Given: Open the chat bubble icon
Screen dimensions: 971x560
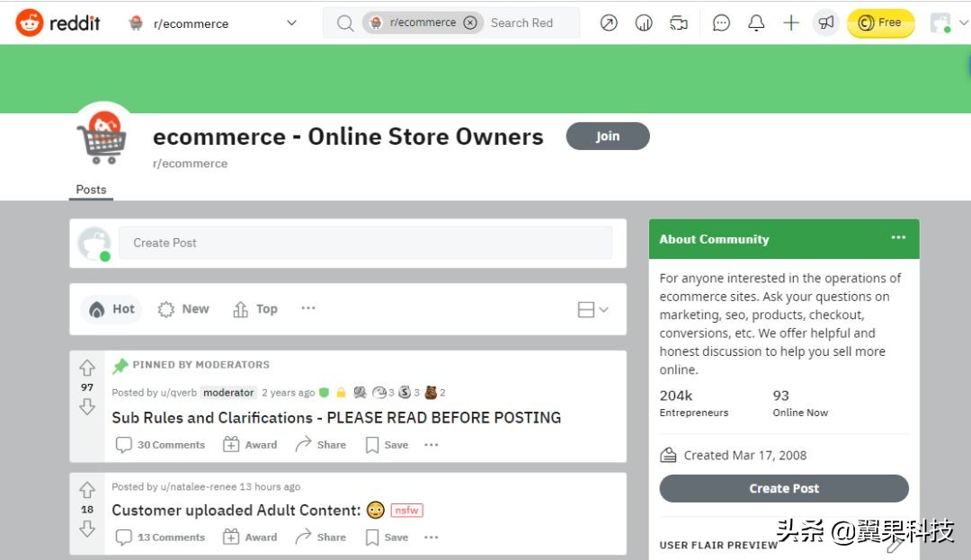Looking at the screenshot, I should [x=721, y=22].
